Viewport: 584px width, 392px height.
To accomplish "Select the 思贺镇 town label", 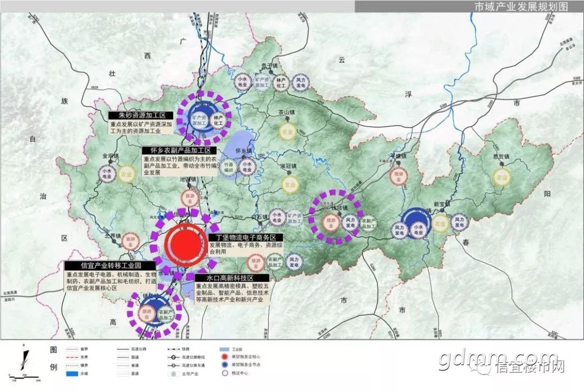I will (501, 157).
